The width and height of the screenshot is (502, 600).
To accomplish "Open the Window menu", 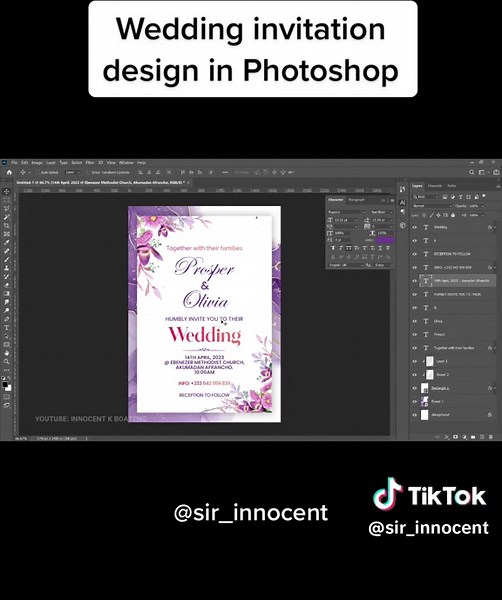I will (126, 163).
